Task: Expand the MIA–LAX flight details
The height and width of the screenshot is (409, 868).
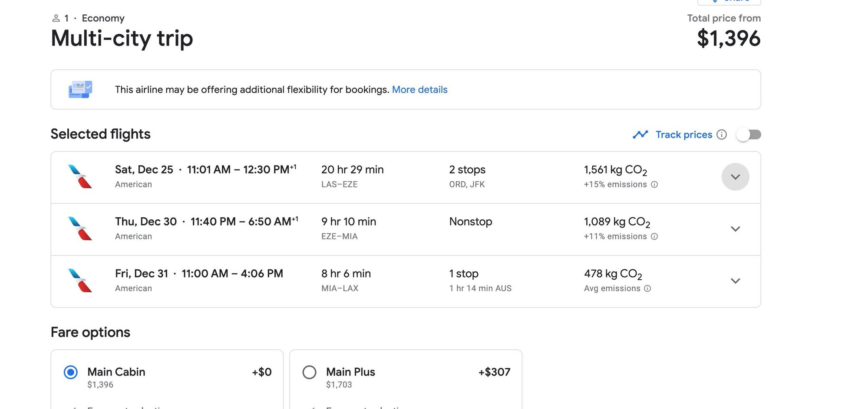Action: [x=735, y=281]
